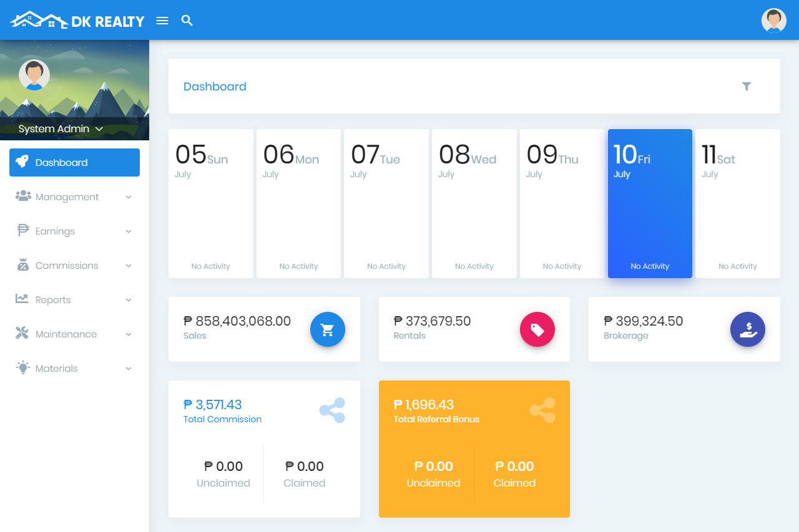Click the Commissions money bag icon

[x=23, y=264]
